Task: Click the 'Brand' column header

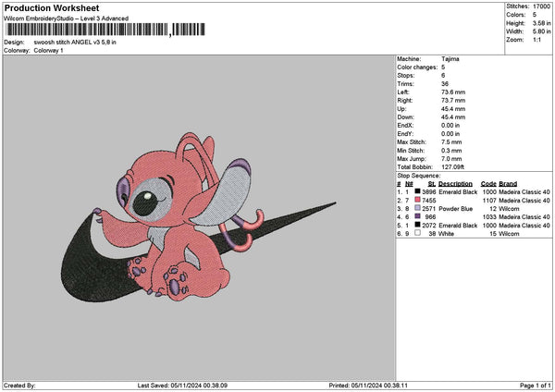Action: pos(508,184)
